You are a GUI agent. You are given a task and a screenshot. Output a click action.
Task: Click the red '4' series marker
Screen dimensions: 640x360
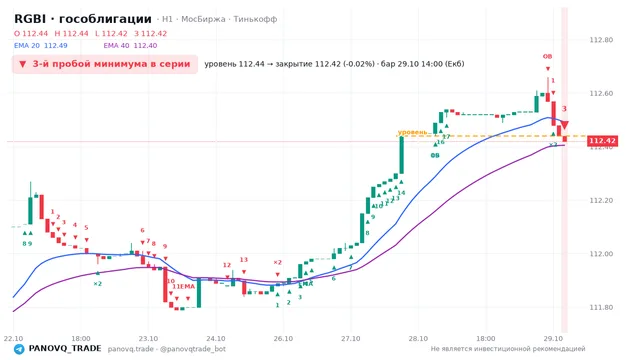coord(75,225)
